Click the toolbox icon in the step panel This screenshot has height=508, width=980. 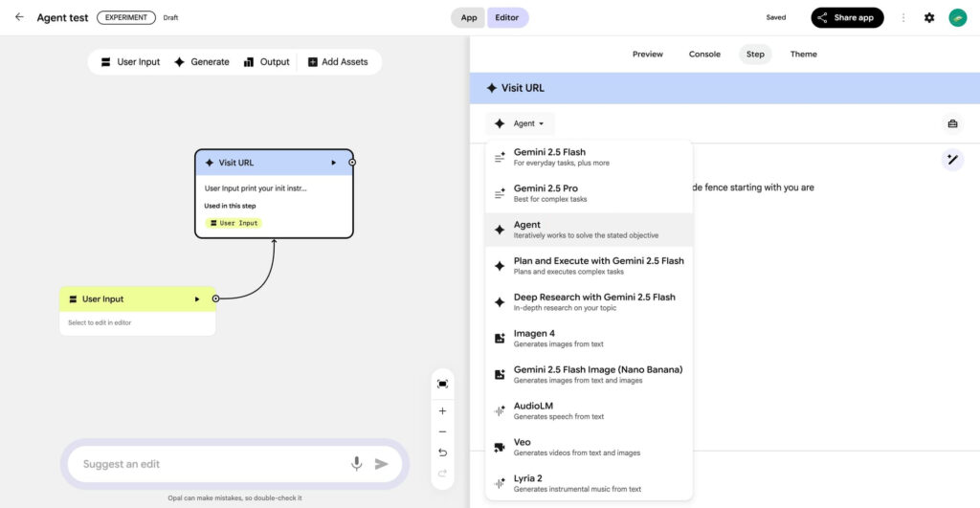coord(952,123)
